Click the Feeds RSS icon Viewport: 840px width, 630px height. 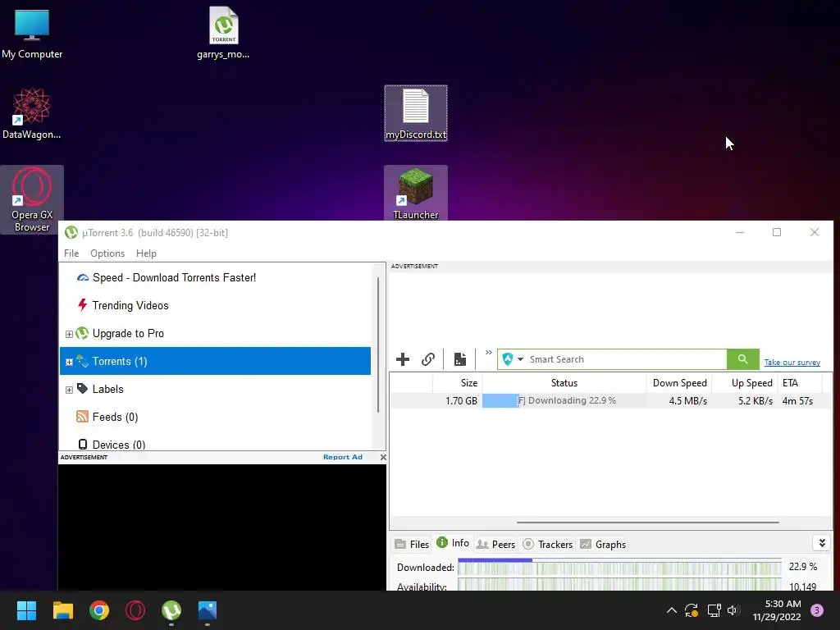(83, 416)
